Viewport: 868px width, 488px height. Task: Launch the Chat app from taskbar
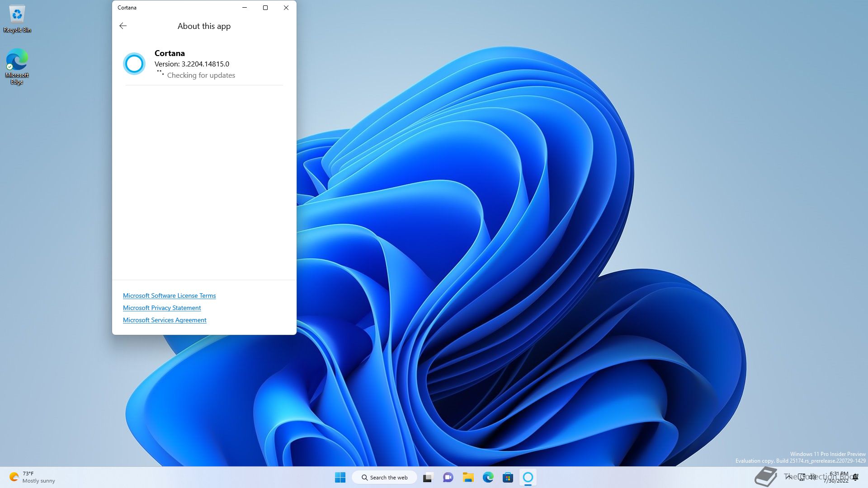click(x=448, y=477)
